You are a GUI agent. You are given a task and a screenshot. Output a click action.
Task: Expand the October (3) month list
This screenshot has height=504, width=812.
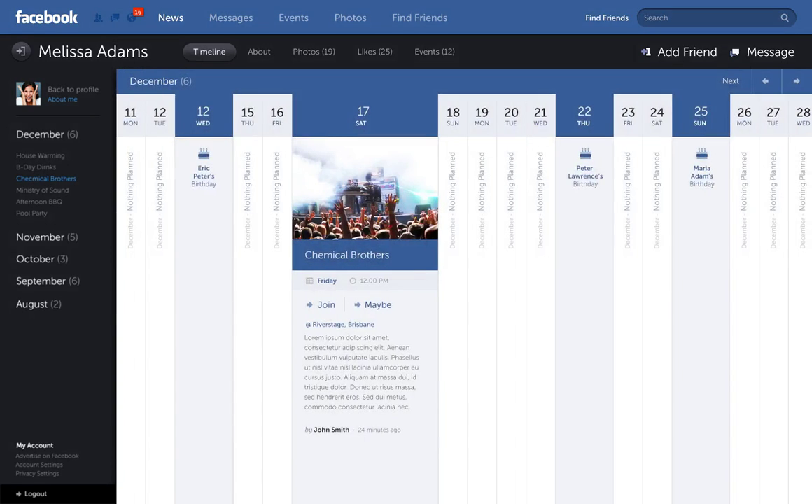pyautogui.click(x=42, y=259)
